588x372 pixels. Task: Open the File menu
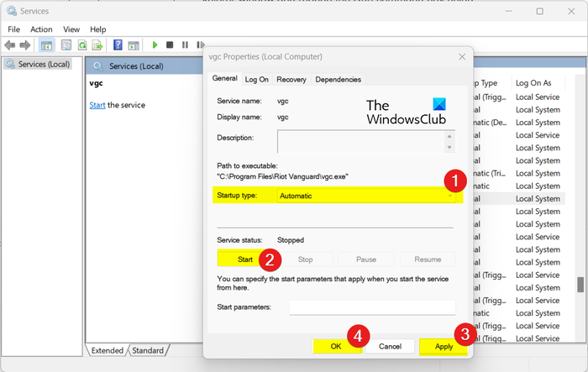click(x=14, y=29)
